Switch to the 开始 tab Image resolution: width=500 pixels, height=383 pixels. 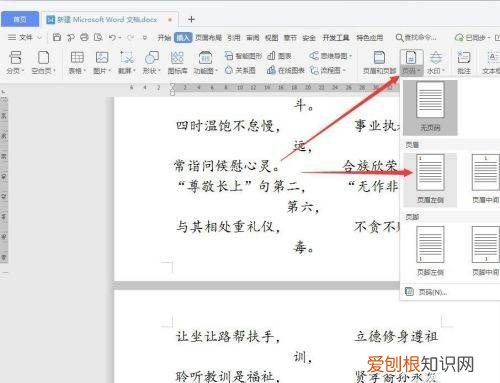pos(164,38)
